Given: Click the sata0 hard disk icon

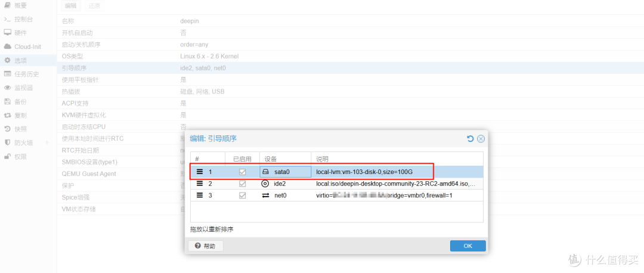Looking at the screenshot, I should (265, 172).
